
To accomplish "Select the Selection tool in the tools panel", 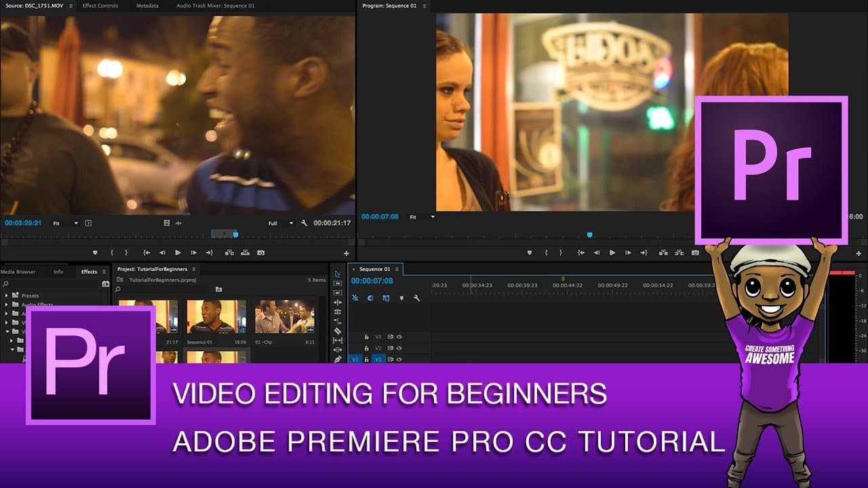I will click(337, 274).
